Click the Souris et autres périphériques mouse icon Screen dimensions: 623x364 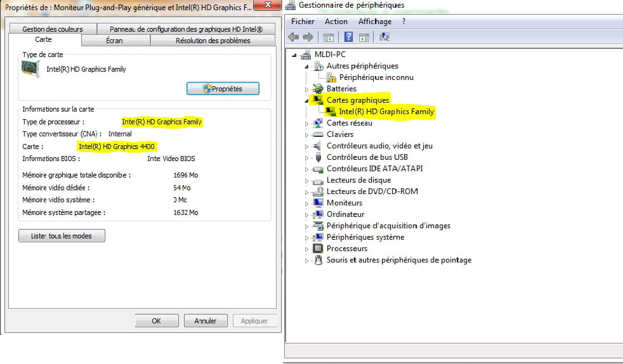[318, 260]
